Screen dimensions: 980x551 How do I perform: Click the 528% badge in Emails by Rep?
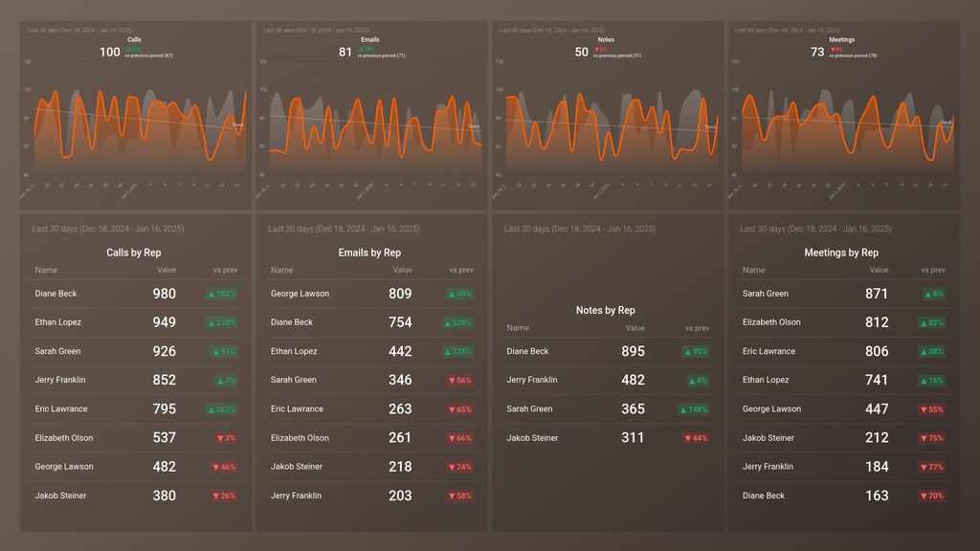click(x=457, y=322)
